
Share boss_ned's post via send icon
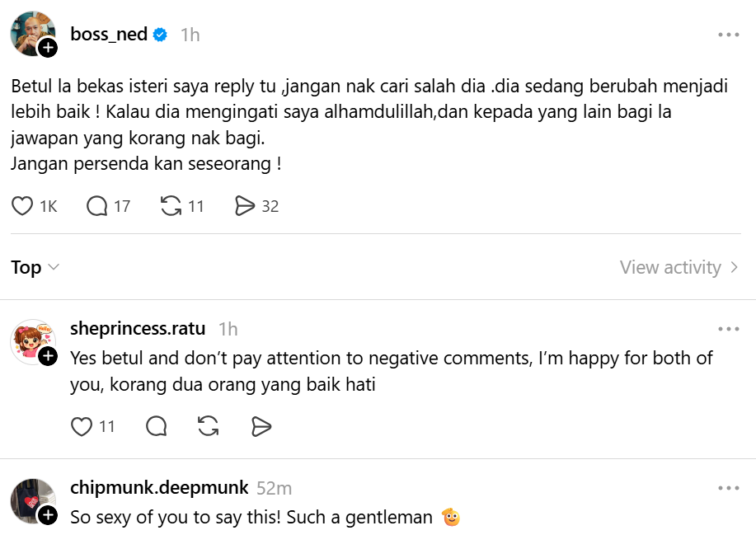click(245, 206)
